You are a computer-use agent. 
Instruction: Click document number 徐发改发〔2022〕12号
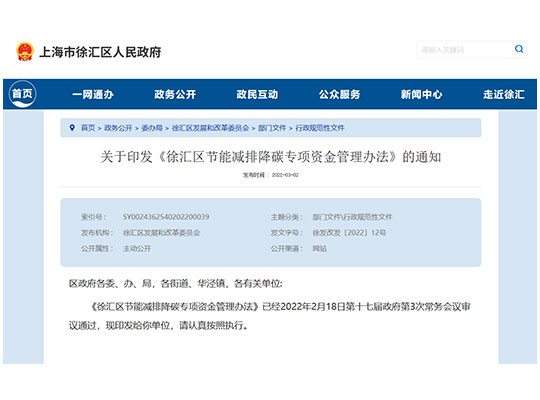click(x=349, y=233)
